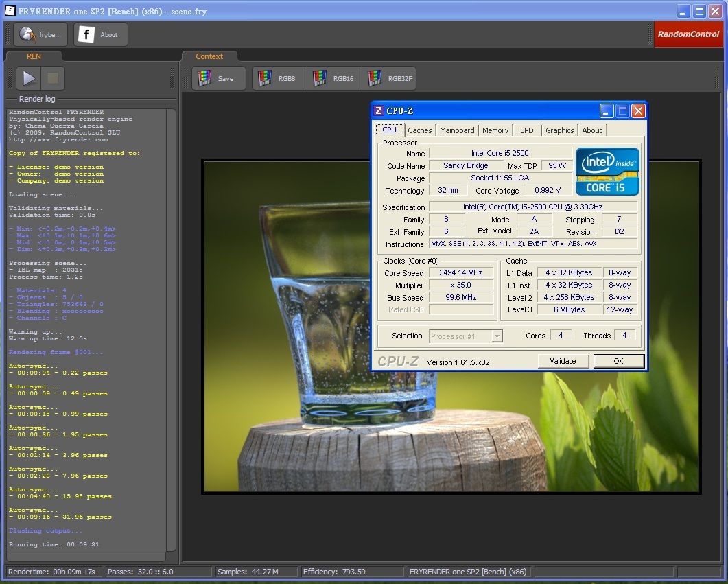Click the Cores count value
Viewport: 728px width, 584px height.
[561, 335]
